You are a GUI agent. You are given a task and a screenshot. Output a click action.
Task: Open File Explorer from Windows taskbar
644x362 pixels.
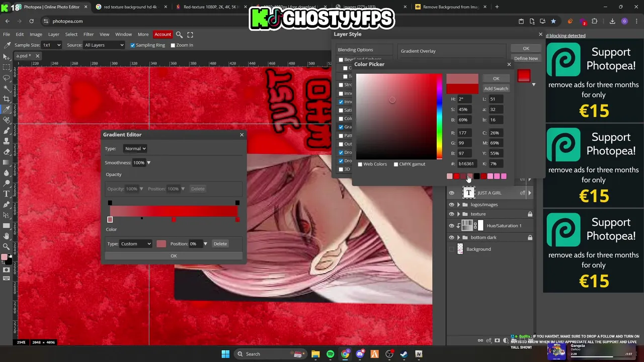[x=315, y=354]
